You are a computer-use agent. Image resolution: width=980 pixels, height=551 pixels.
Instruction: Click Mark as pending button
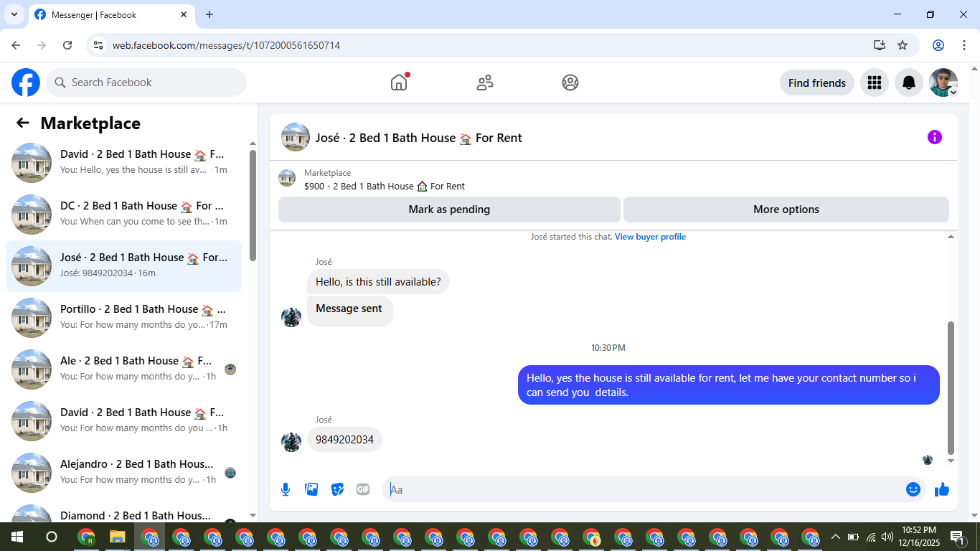tap(449, 209)
